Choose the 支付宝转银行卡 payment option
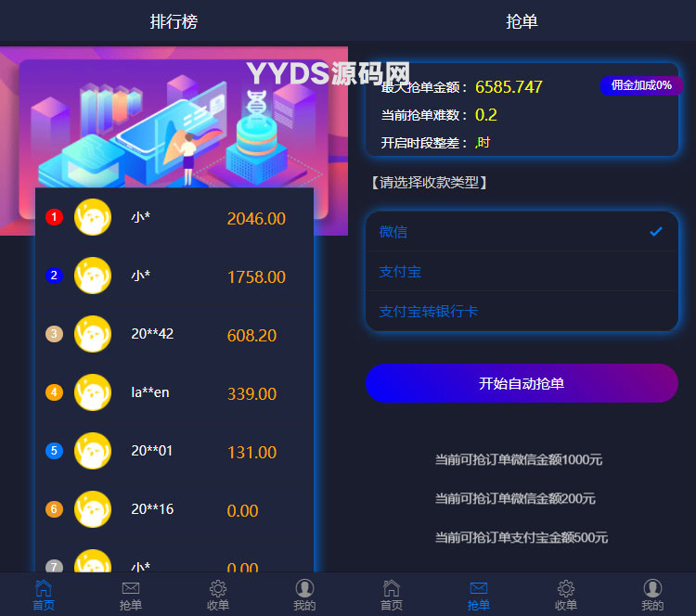696x616 pixels. click(522, 312)
